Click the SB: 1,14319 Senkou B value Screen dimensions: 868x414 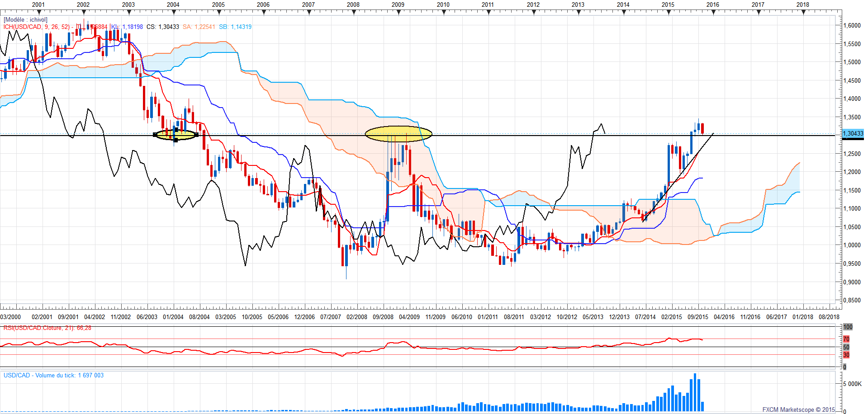[x=235, y=27]
